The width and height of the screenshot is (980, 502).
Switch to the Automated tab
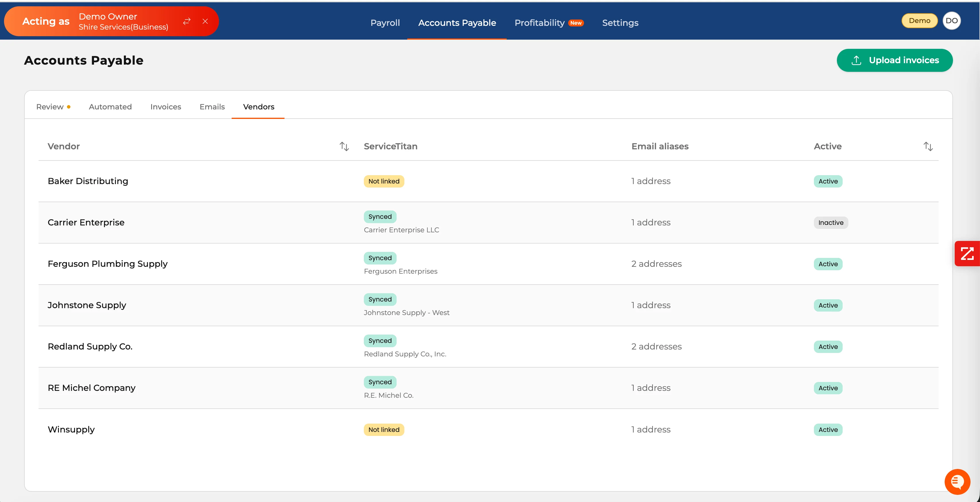coord(110,107)
